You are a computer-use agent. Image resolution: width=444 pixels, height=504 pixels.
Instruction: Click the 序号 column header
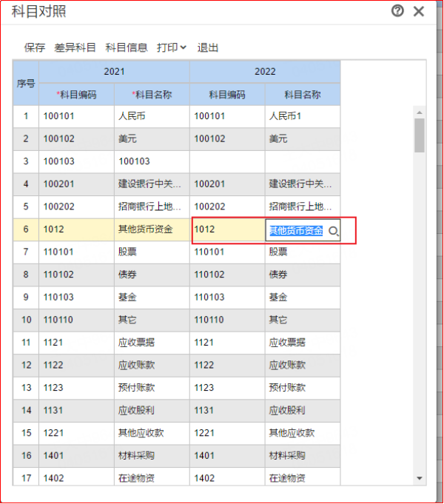coord(26,84)
